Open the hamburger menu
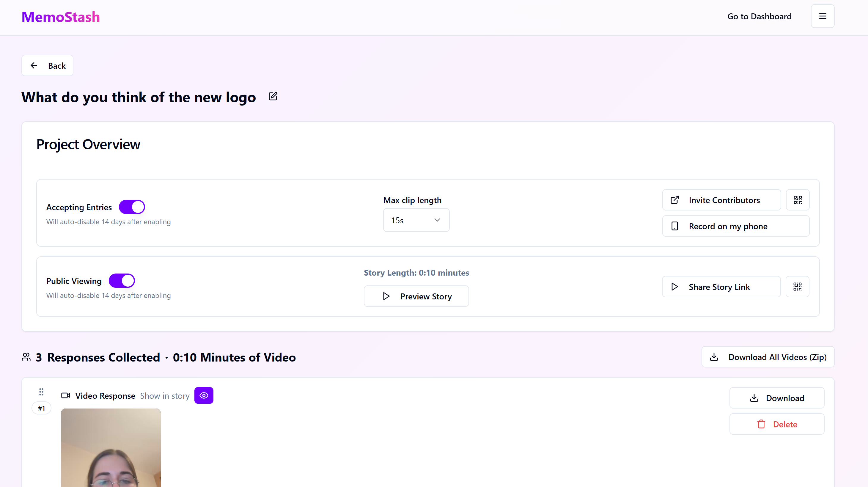Screen dimensions: 868x487 point(823,16)
